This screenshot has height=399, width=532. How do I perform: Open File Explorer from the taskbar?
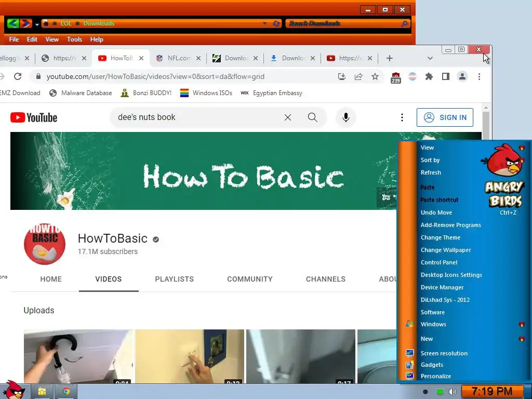tap(42, 392)
